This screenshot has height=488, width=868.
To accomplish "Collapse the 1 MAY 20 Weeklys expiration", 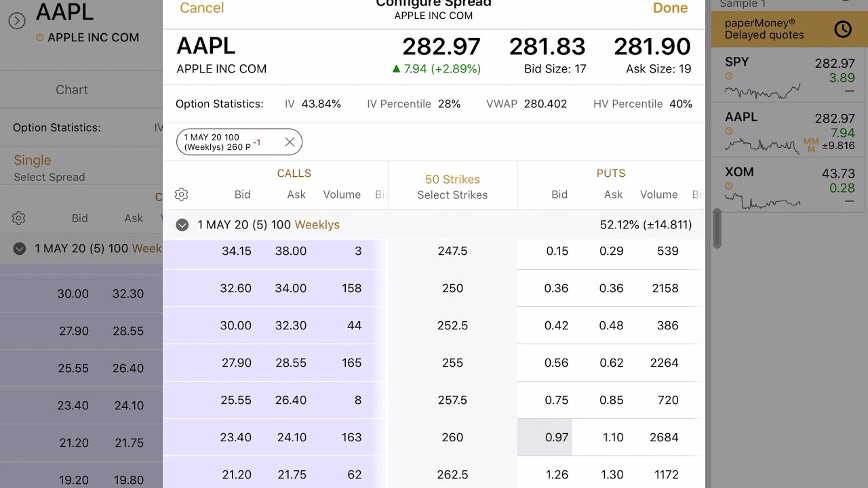I will point(182,225).
